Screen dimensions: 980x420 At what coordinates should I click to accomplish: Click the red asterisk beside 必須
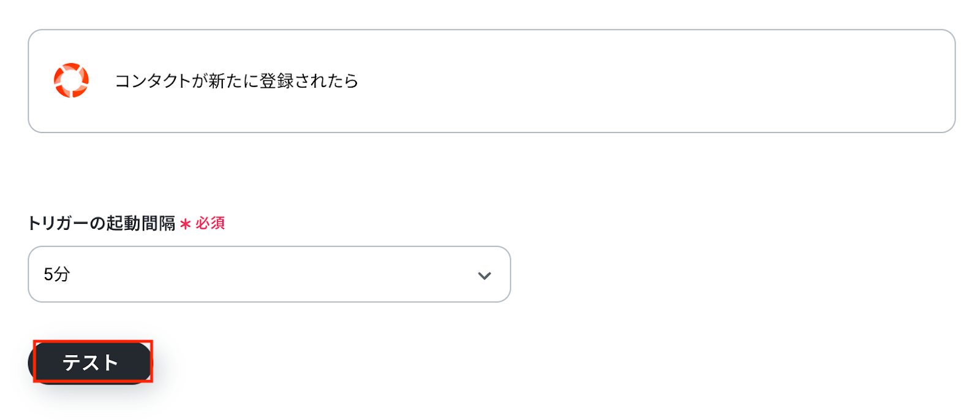[185, 224]
